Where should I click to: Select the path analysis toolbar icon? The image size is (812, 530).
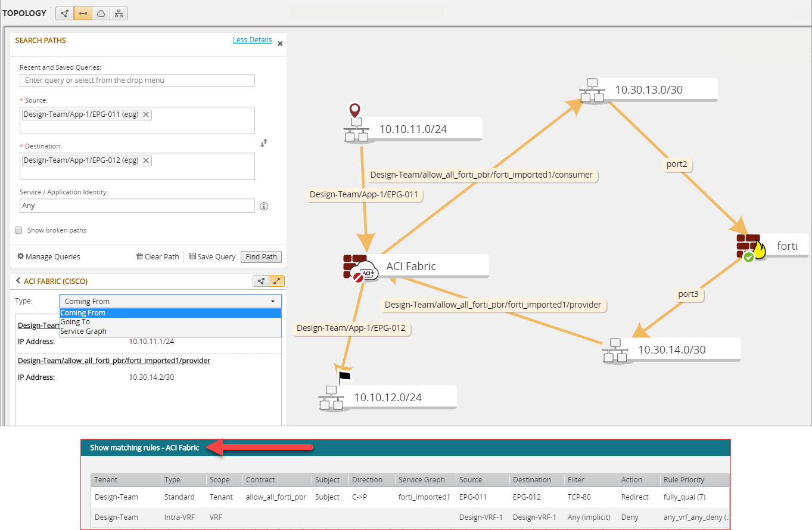click(83, 13)
